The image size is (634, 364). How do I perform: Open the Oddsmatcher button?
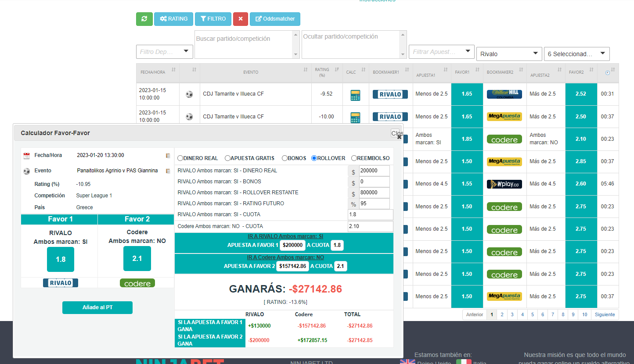click(x=275, y=19)
